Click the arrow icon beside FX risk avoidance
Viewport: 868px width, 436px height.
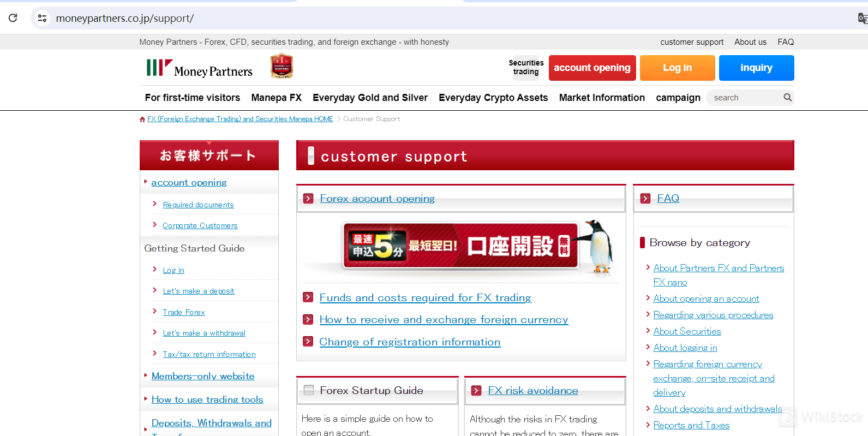point(476,391)
